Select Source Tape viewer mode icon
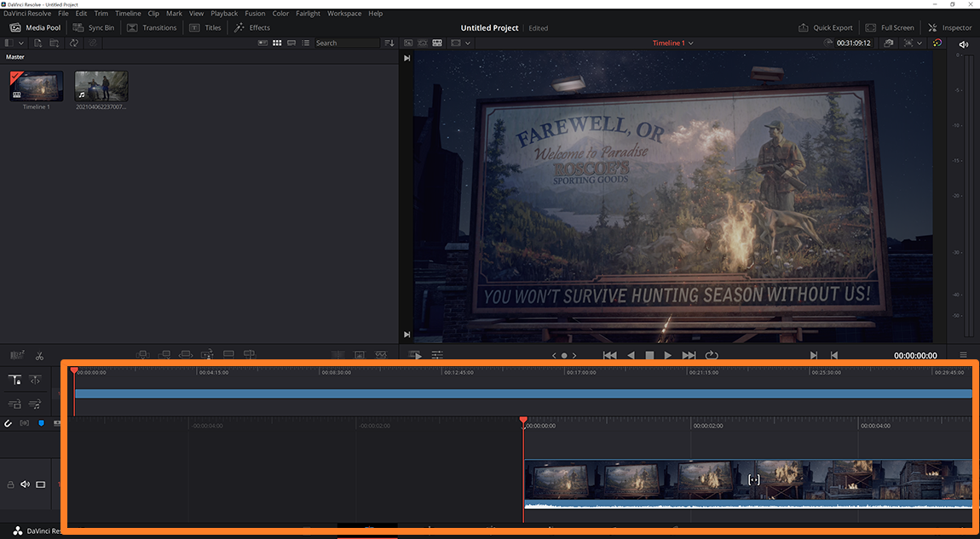The height and width of the screenshot is (539, 980). tap(423, 43)
